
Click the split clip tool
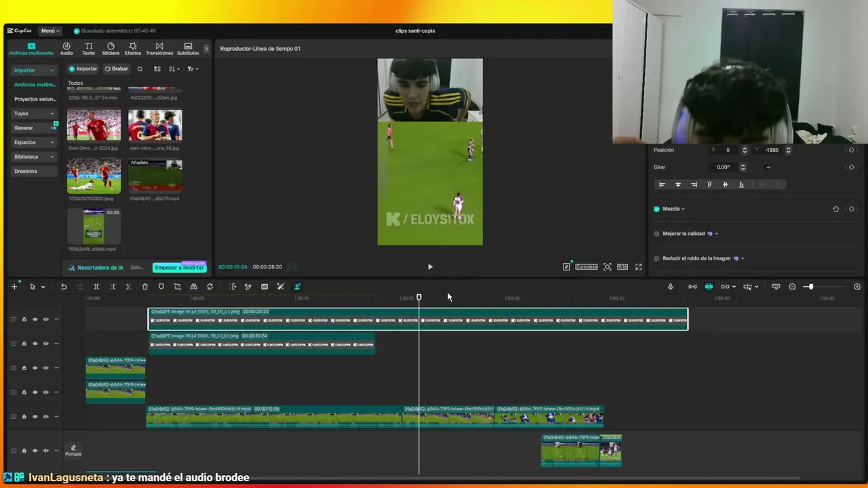[96, 287]
